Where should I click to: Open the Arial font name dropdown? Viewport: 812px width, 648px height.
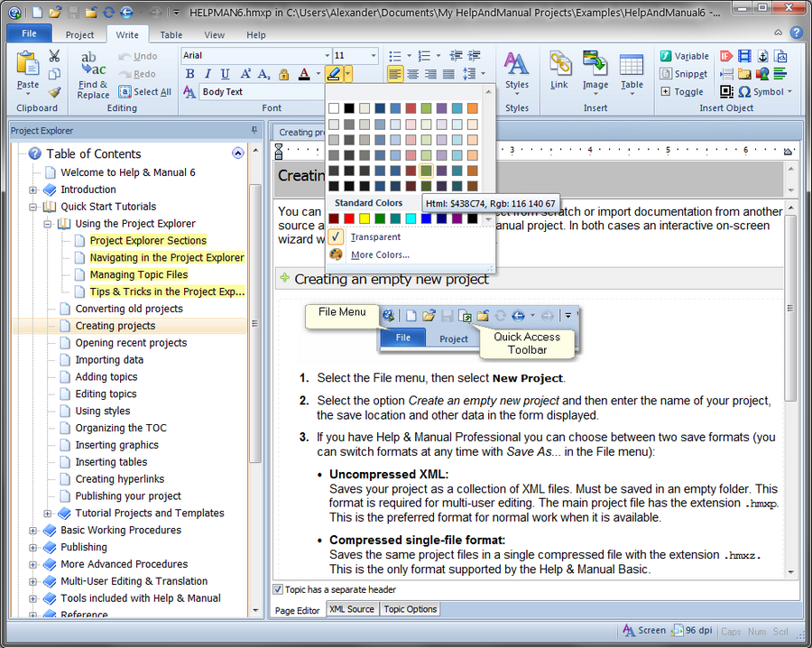pos(327,56)
